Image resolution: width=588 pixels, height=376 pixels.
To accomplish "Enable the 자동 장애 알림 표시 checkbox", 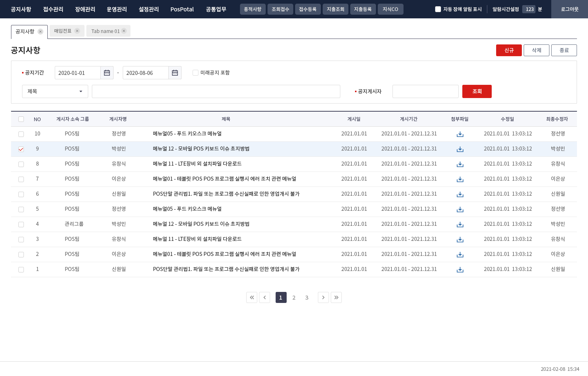I will pos(438,9).
